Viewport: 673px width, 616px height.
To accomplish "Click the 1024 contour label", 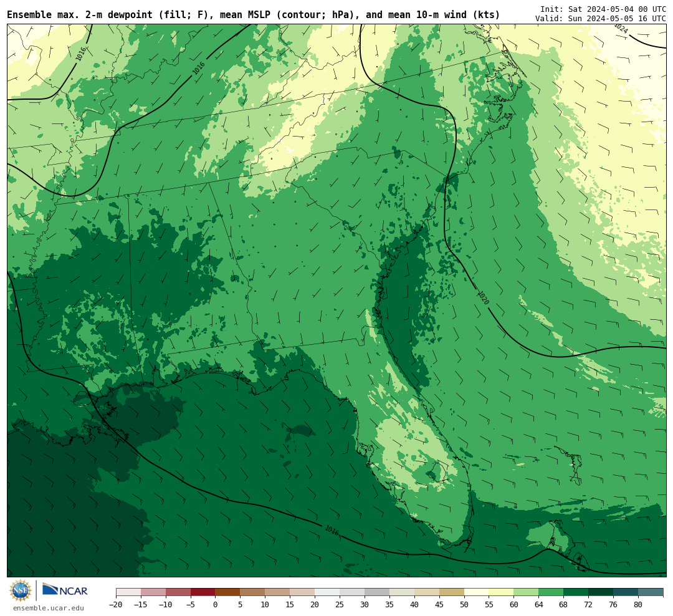I will (x=621, y=28).
